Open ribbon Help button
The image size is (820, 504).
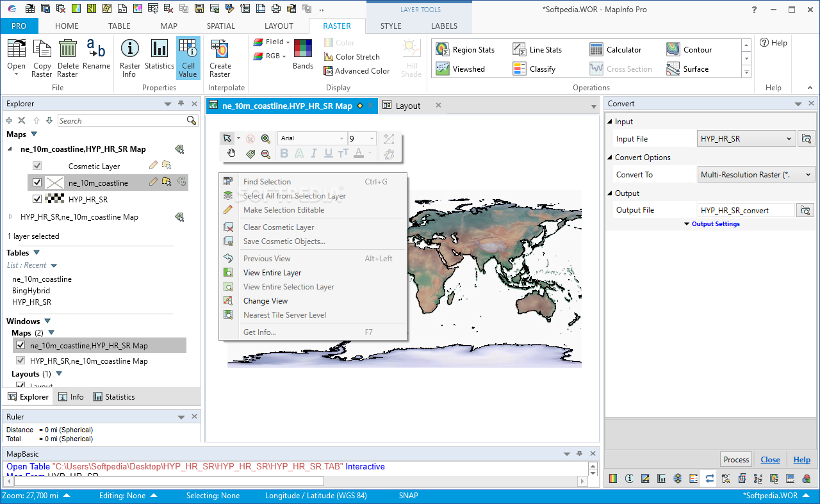coord(773,43)
